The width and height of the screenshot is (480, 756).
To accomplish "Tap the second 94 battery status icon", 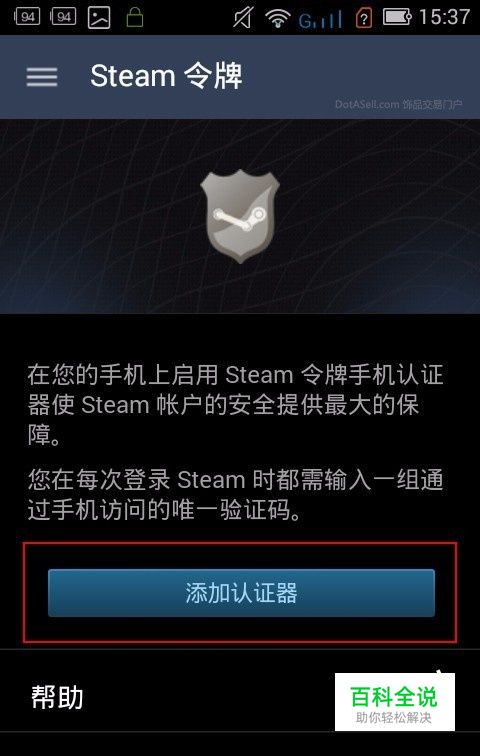I will pos(64,17).
